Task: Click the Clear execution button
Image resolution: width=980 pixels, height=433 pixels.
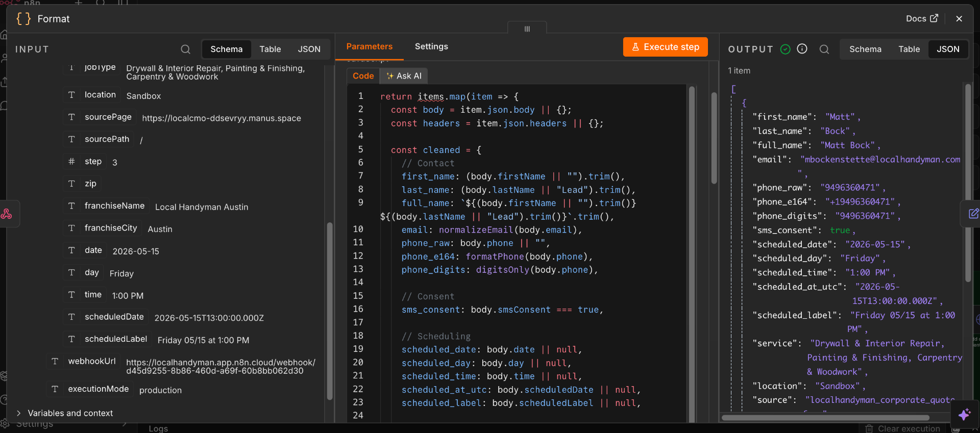Action: (x=903, y=428)
